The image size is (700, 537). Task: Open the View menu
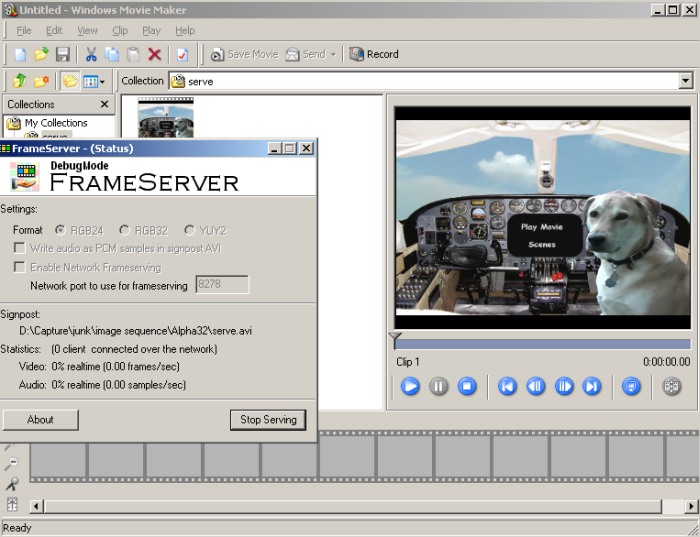click(x=87, y=31)
